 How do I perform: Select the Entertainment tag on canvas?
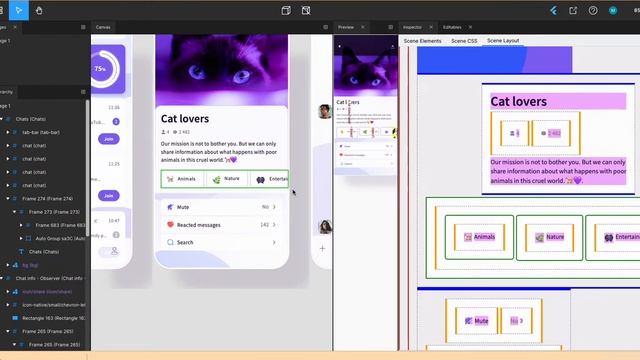click(269, 179)
